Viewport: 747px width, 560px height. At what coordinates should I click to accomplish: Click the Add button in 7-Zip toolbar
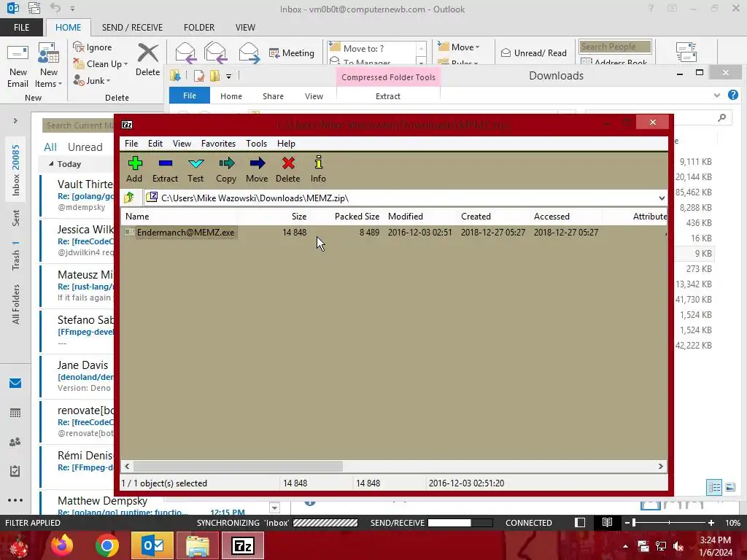pyautogui.click(x=135, y=169)
